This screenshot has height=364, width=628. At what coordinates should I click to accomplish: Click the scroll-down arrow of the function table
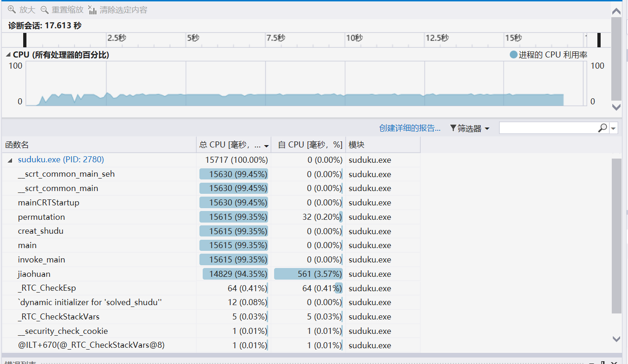click(x=616, y=339)
